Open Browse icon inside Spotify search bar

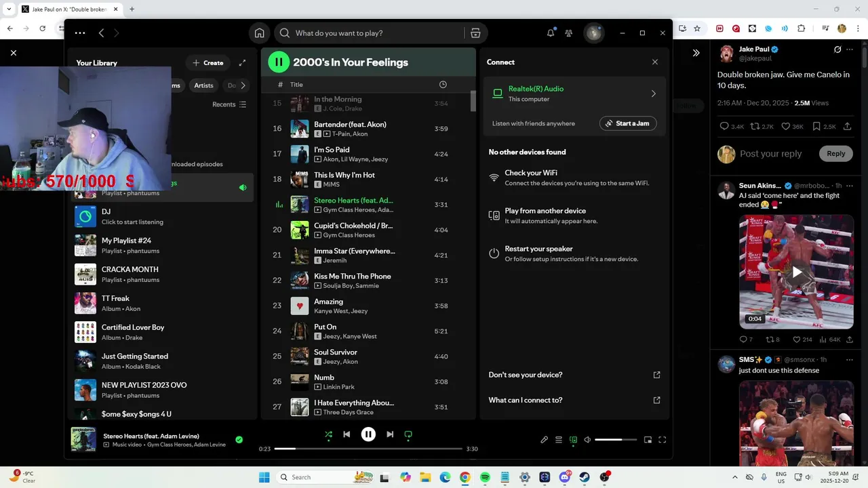point(475,33)
